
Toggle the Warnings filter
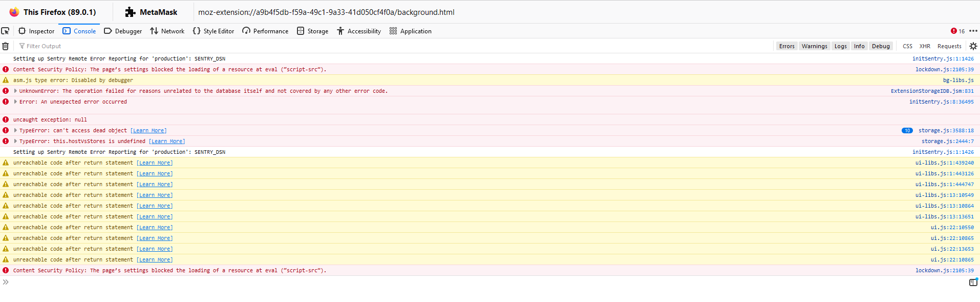pos(814,46)
